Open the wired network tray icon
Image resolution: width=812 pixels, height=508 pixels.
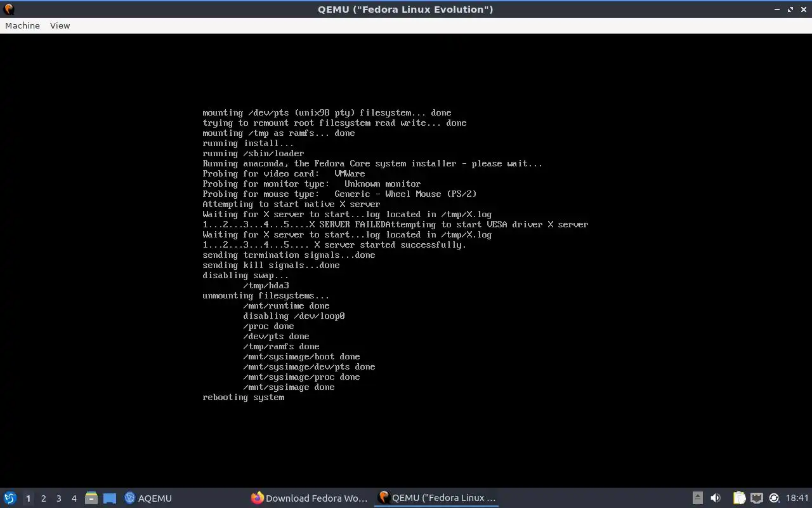point(756,498)
